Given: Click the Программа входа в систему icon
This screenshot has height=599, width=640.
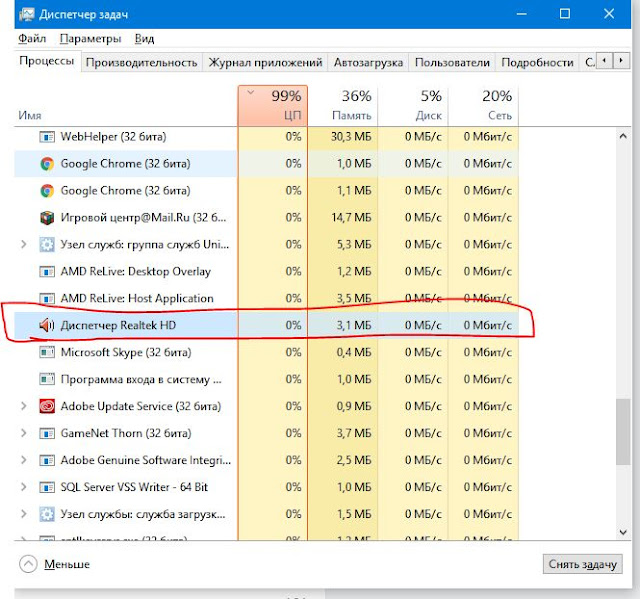Looking at the screenshot, I should tap(47, 379).
